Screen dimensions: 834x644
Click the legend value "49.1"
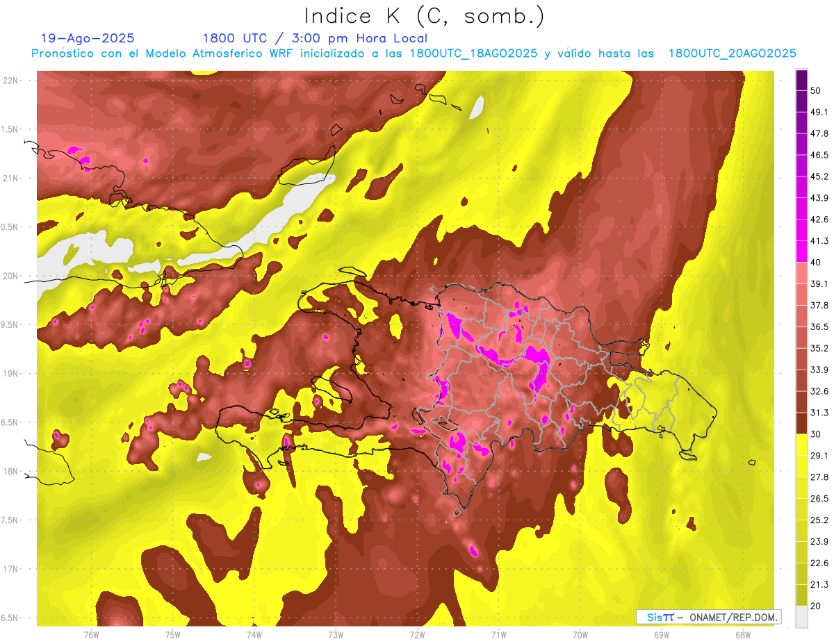pos(819,112)
